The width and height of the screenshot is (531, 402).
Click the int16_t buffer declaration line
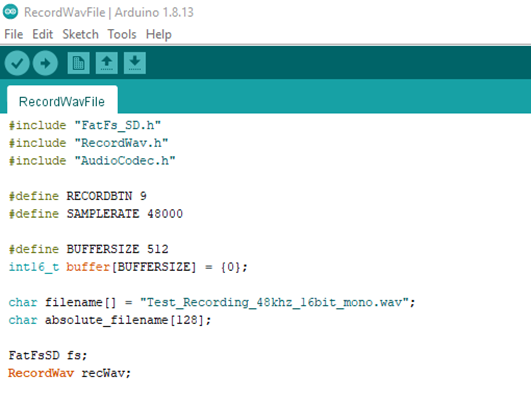tap(128, 267)
